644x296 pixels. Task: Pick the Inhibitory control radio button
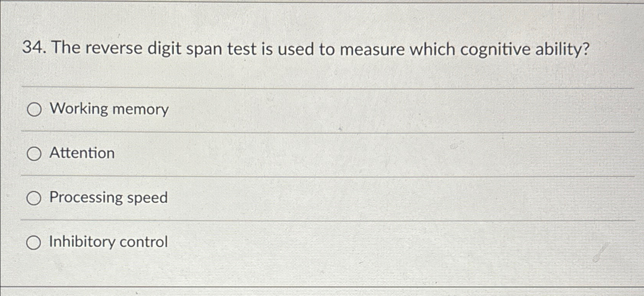(x=34, y=243)
